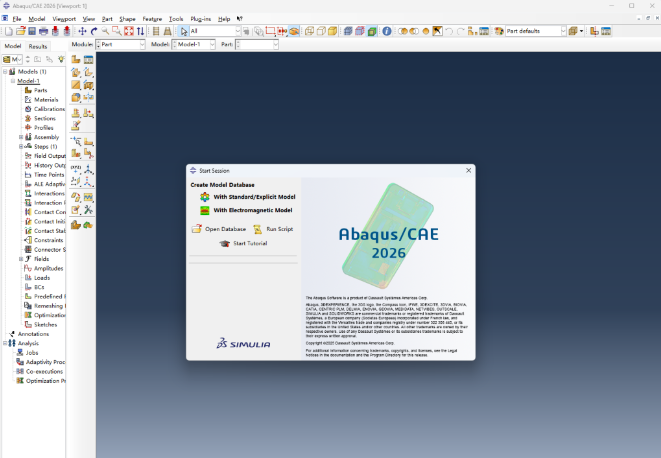The width and height of the screenshot is (661, 458).
Task: Click the Open Database folder icon
Action: point(197,229)
